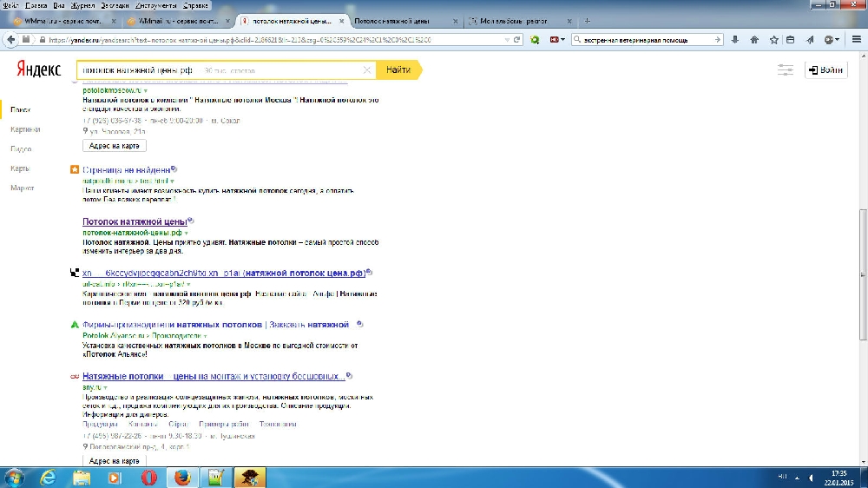The width and height of the screenshot is (868, 488).
Task: Open Фирмы-производители натяжных потолков result
Action: [x=216, y=325]
